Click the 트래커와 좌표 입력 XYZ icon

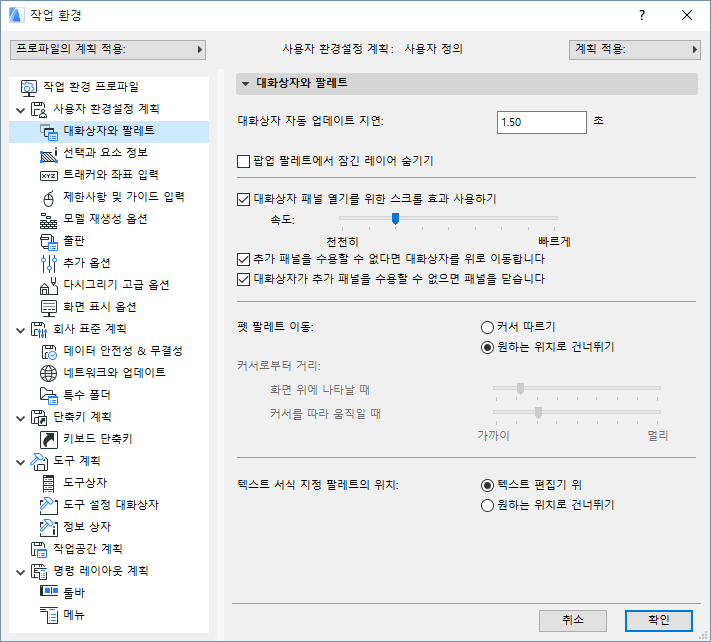[x=49, y=175]
